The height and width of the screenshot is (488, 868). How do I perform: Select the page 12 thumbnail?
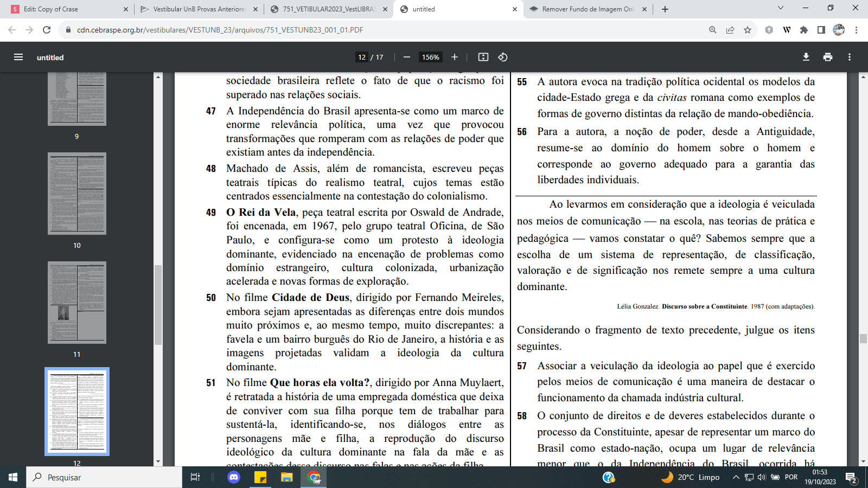pyautogui.click(x=77, y=412)
